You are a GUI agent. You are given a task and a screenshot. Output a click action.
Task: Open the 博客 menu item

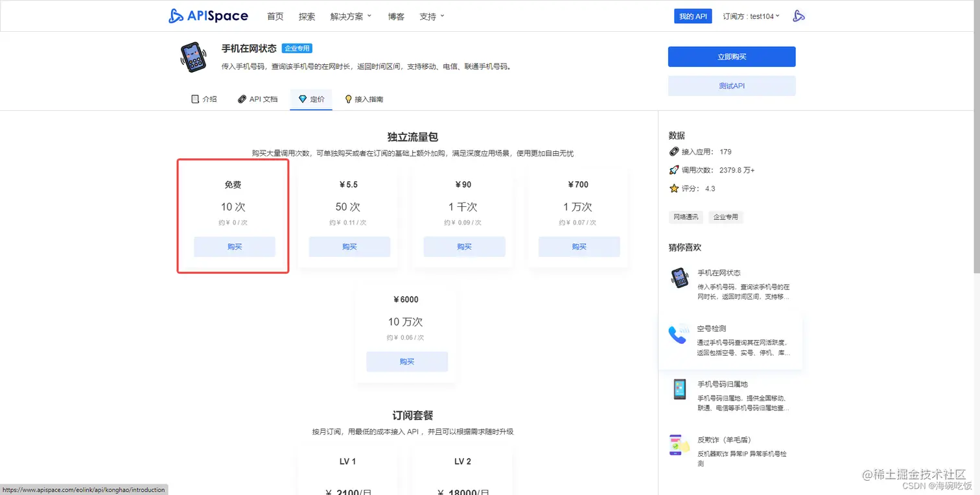point(395,16)
